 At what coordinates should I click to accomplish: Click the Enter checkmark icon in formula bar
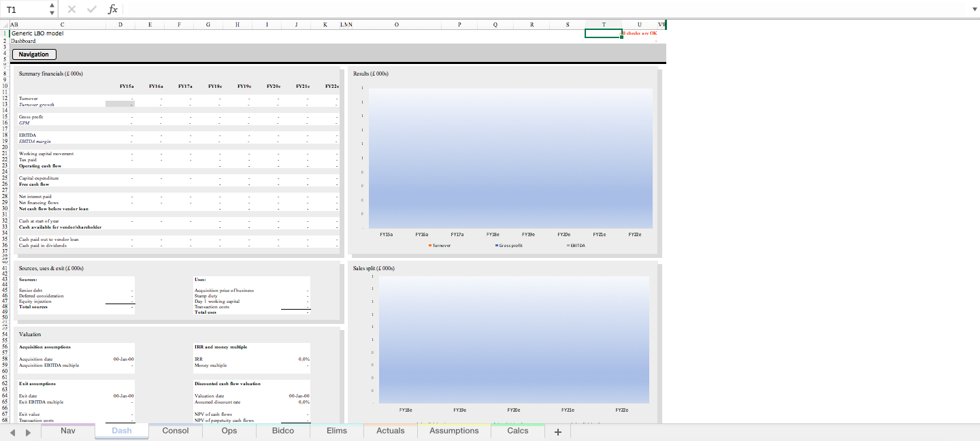pyautogui.click(x=91, y=9)
